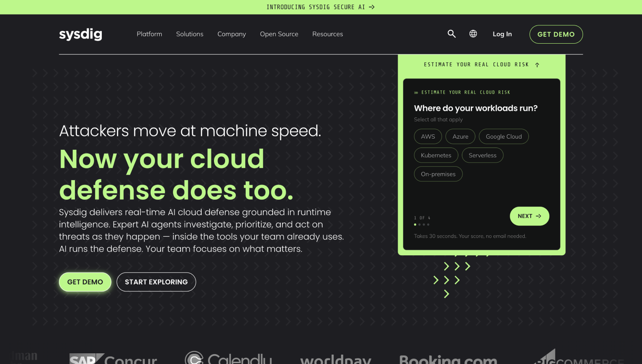
Task: Select the On-premises workload option
Action: pos(438,174)
